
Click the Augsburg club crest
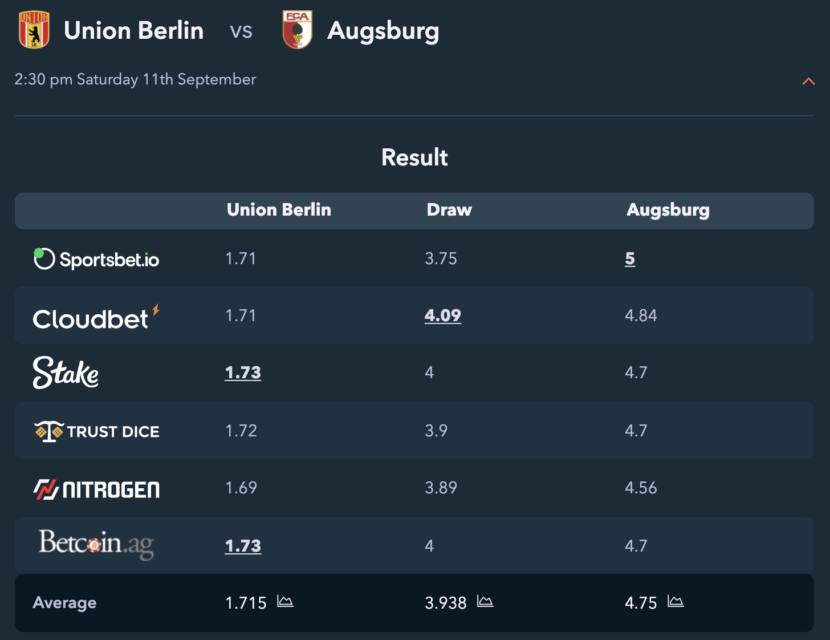pos(297,30)
